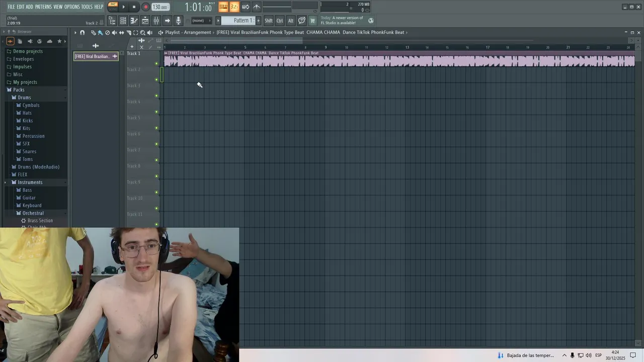Open the browser cloud tab icon

(49, 41)
